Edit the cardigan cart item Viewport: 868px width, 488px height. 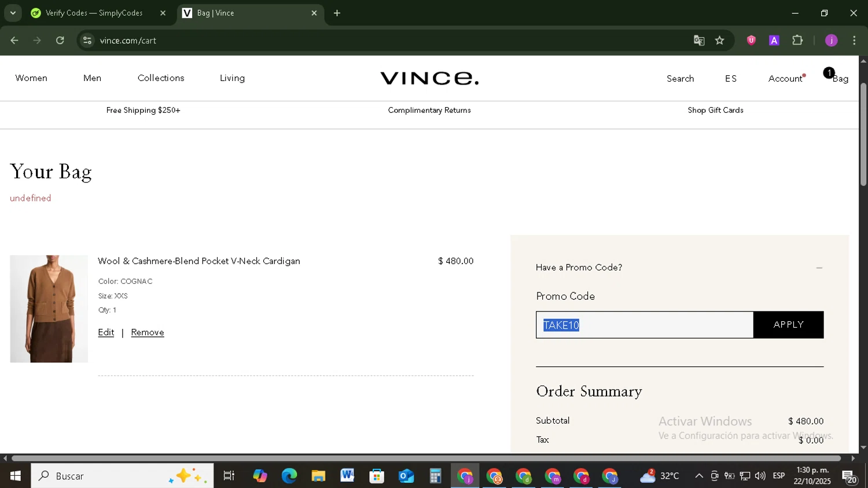(x=106, y=332)
